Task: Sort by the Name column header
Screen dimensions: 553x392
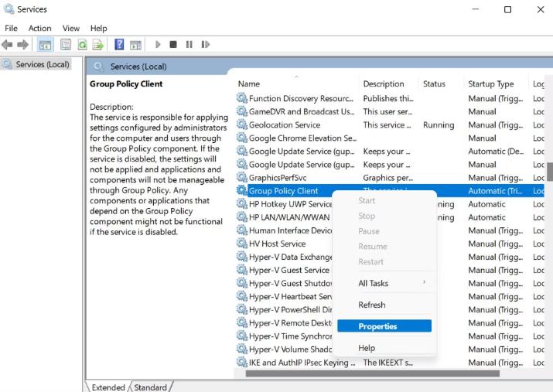Action: (297, 84)
